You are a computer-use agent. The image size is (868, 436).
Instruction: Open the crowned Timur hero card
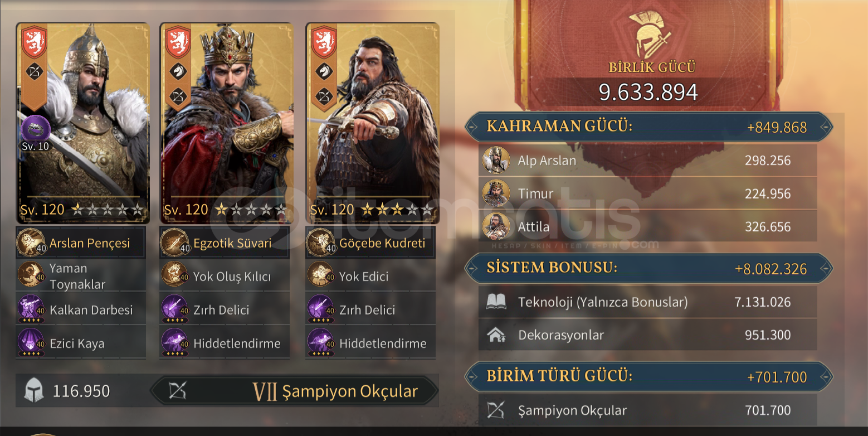click(x=227, y=123)
